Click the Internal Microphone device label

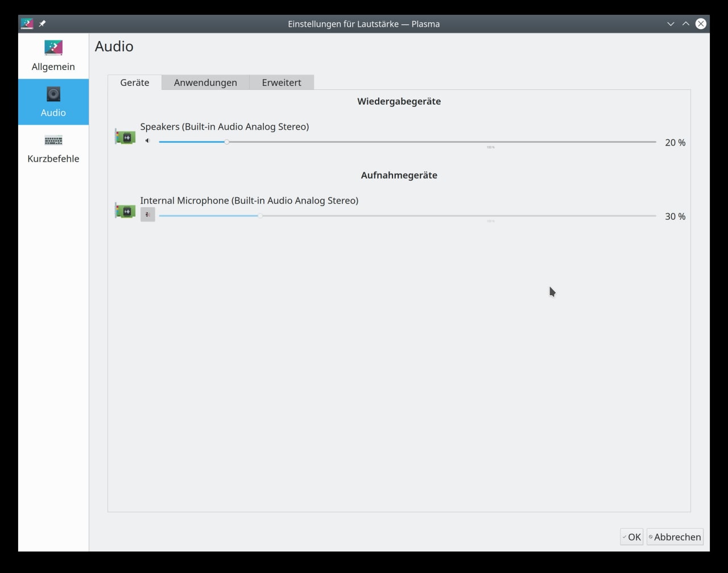249,201
